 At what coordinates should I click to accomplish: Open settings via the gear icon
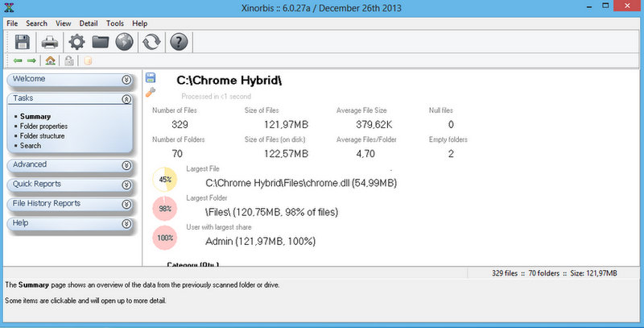(76, 42)
